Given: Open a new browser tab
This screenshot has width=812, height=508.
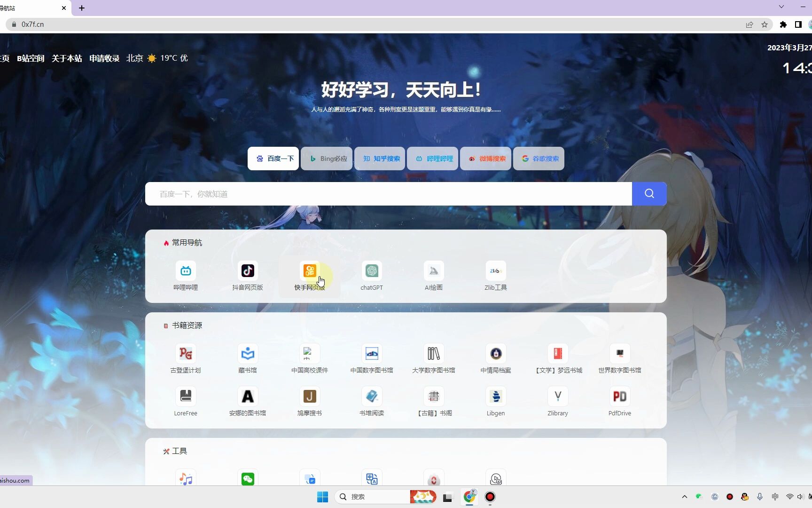Looking at the screenshot, I should [82, 8].
